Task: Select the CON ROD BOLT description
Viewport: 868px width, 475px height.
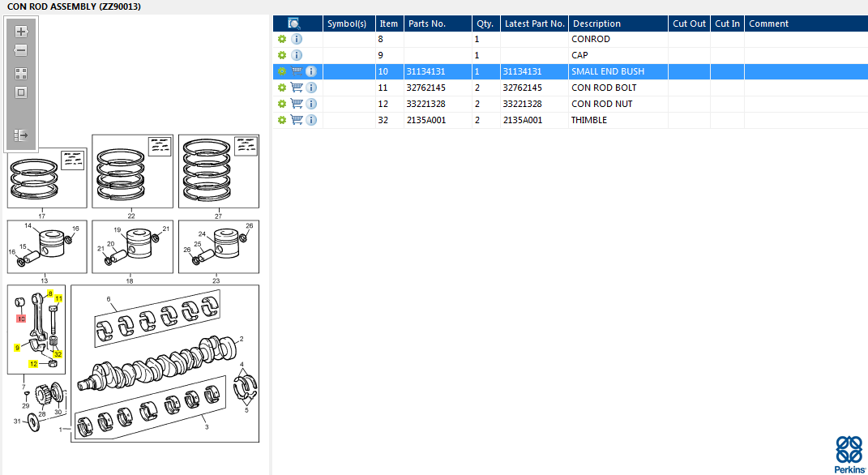Action: click(618, 88)
